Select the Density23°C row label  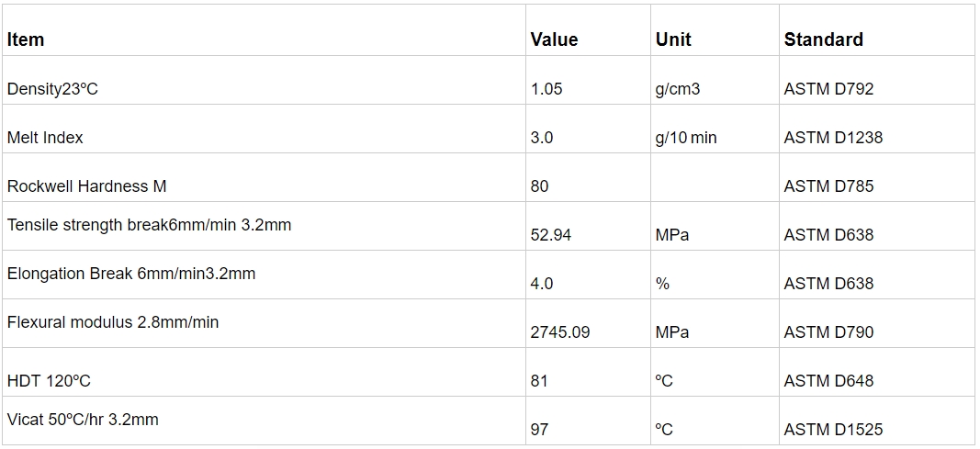click(52, 89)
